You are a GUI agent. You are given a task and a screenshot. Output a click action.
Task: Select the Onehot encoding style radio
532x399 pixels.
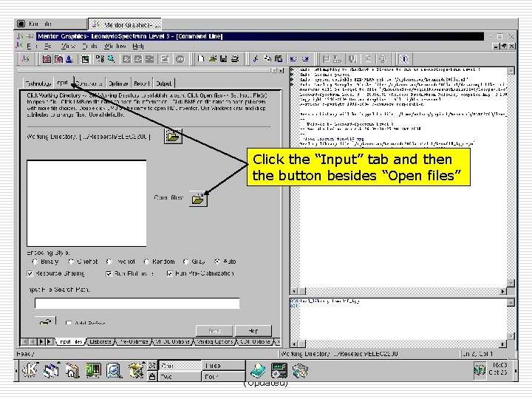point(71,262)
